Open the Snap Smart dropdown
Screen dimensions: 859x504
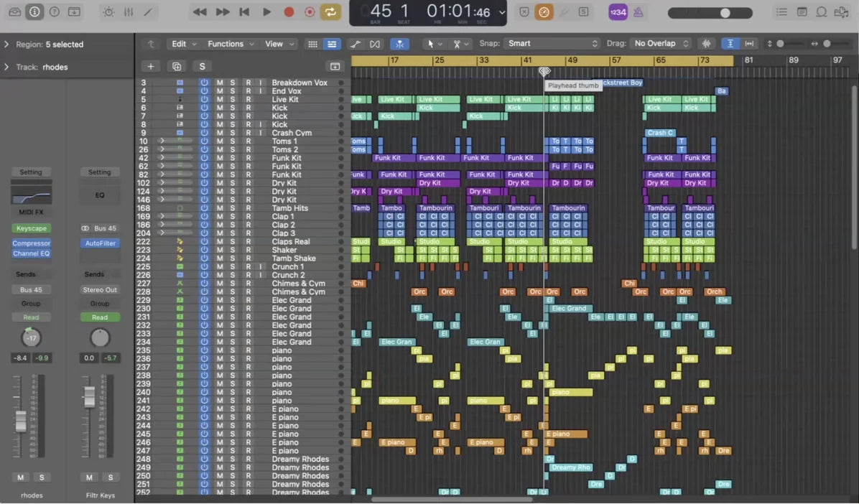coord(552,43)
